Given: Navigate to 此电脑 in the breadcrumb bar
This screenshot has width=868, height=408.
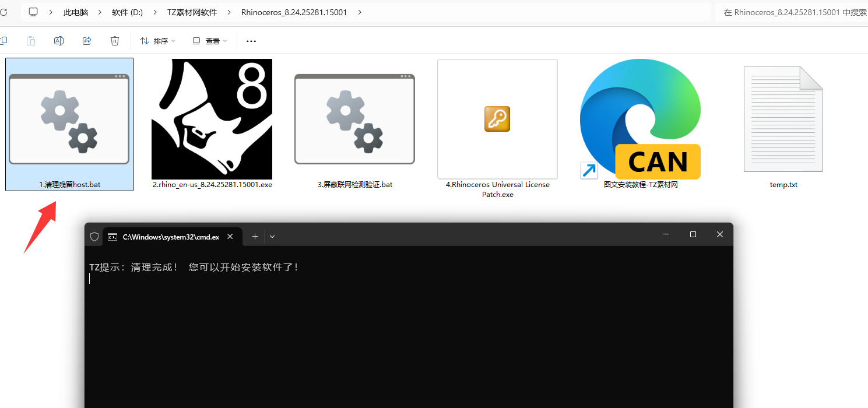Looking at the screenshot, I should coord(75,12).
